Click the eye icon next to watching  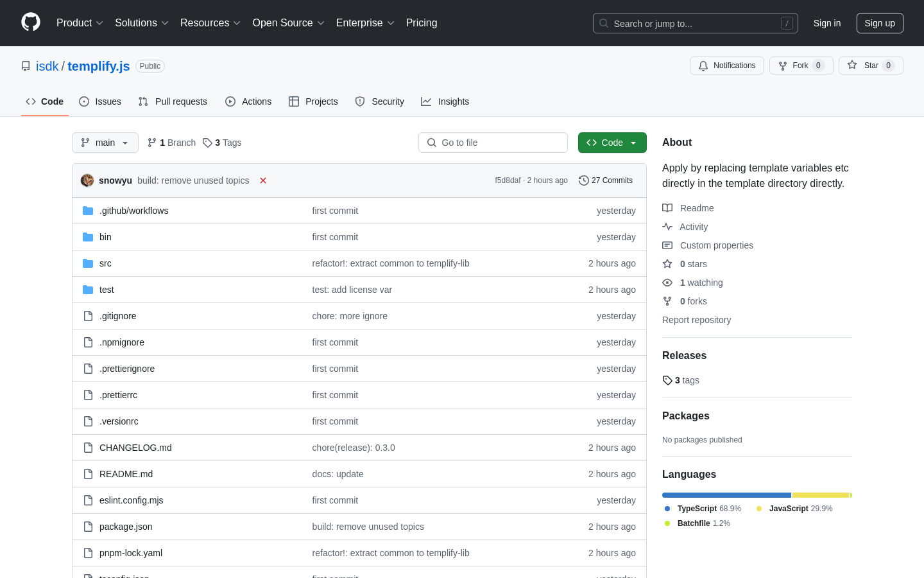(x=667, y=283)
